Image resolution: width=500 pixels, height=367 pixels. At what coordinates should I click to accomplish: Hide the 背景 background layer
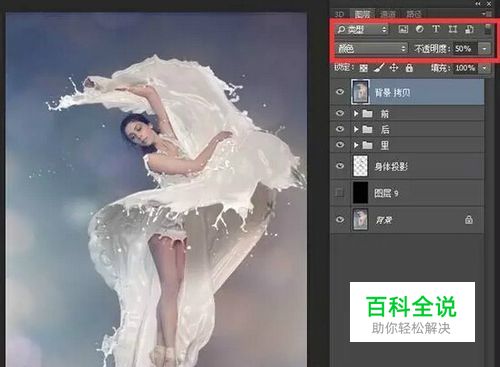pos(340,219)
